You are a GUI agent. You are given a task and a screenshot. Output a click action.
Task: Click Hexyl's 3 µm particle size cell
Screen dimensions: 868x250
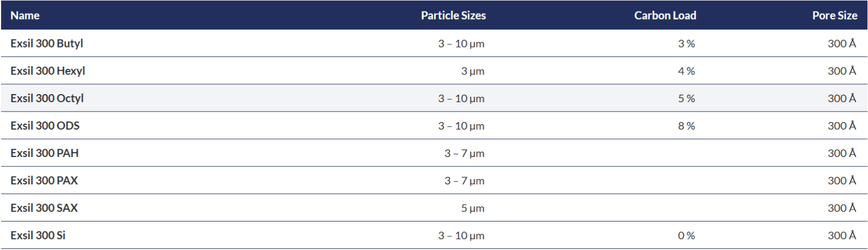click(x=473, y=71)
